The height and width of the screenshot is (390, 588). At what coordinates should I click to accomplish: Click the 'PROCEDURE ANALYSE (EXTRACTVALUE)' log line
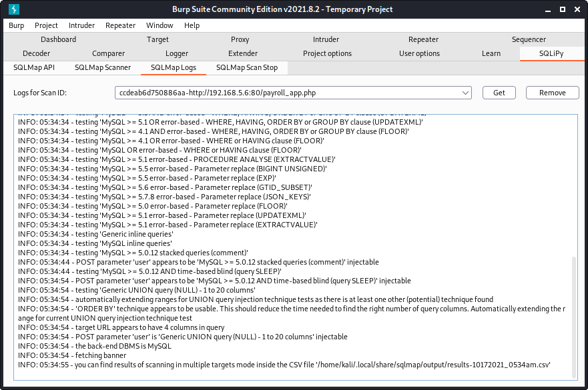tap(177, 159)
